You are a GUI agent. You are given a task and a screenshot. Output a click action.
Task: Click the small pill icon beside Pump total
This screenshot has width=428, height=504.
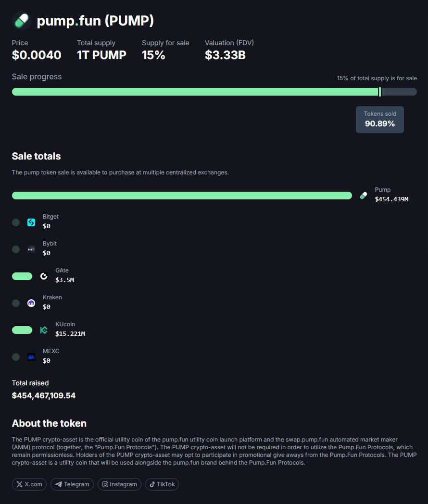pos(363,196)
